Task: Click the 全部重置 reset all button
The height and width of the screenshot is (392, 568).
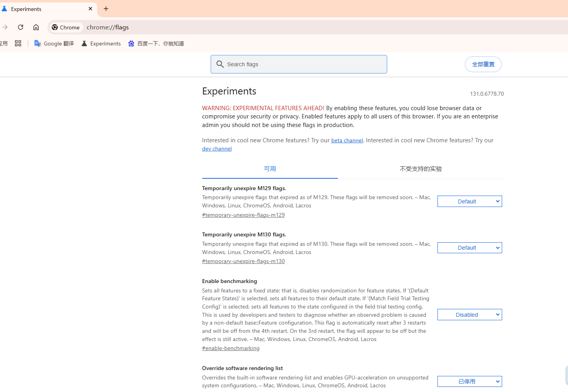Action: 483,64
